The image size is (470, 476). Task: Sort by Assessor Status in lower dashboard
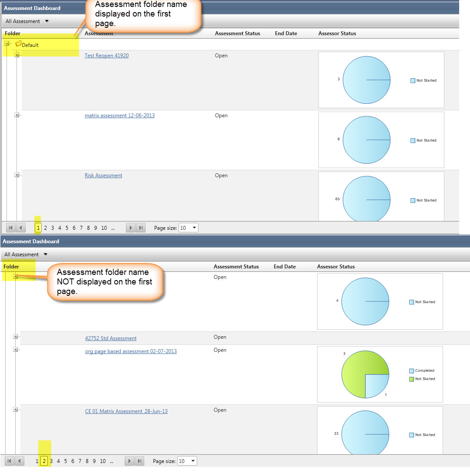(x=336, y=267)
